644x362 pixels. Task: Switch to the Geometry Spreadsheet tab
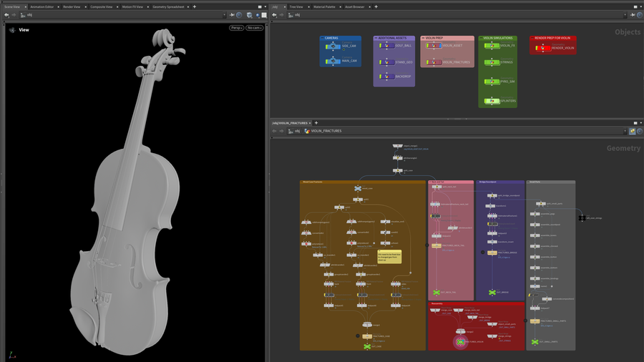(x=168, y=6)
